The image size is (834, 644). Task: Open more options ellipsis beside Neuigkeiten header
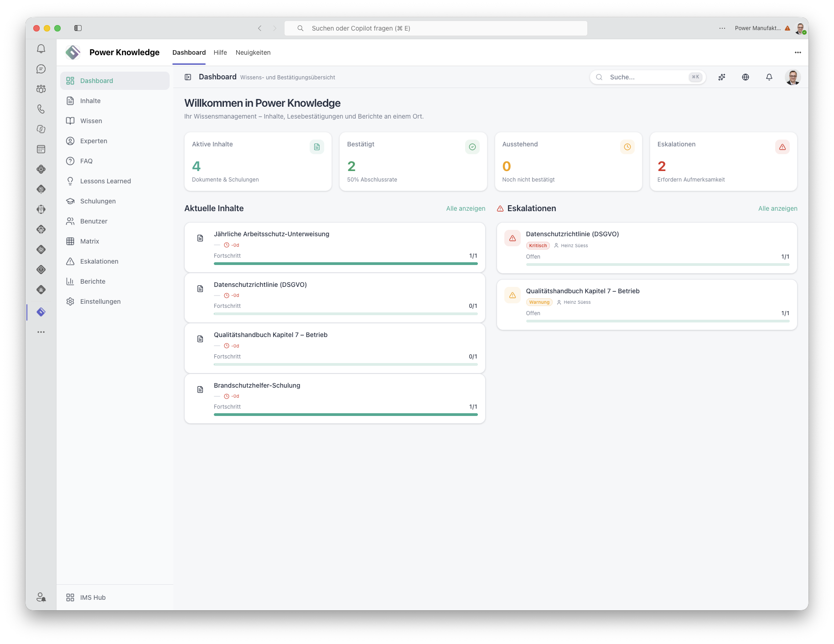pyautogui.click(x=798, y=52)
